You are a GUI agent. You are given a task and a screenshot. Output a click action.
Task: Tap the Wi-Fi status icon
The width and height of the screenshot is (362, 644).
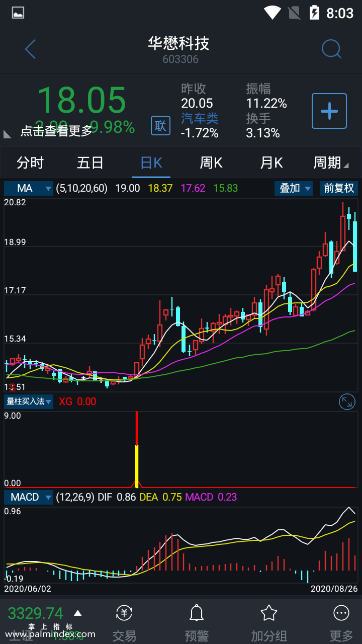(x=272, y=13)
